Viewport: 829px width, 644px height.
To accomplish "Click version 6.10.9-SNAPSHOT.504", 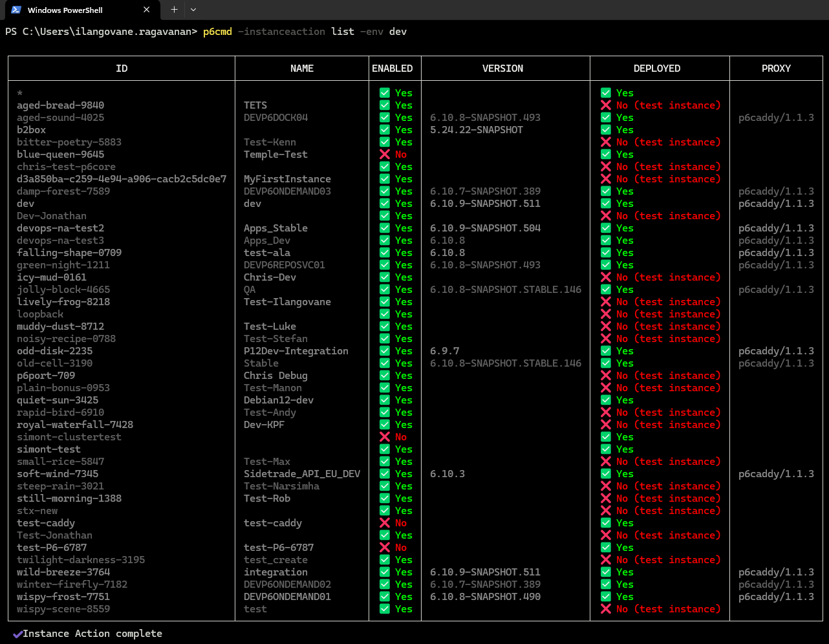I will (485, 228).
